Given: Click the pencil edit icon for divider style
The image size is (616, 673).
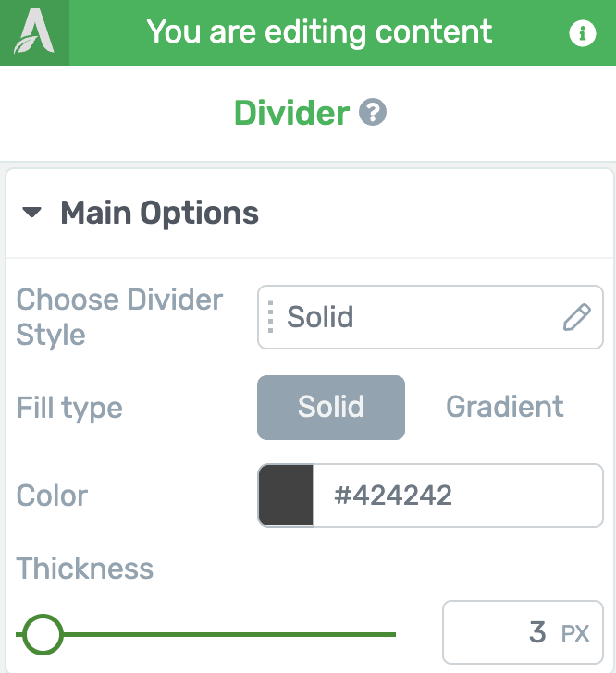Looking at the screenshot, I should point(576,317).
